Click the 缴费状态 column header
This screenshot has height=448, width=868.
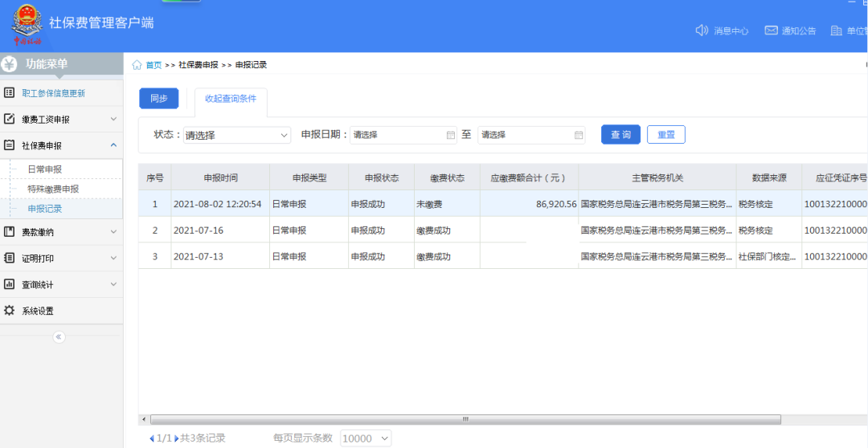(448, 177)
